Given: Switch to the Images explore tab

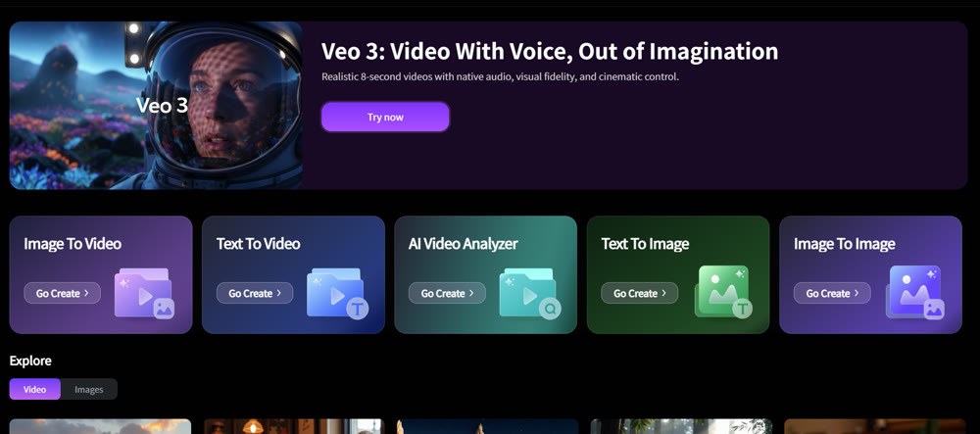Looking at the screenshot, I should [x=89, y=389].
